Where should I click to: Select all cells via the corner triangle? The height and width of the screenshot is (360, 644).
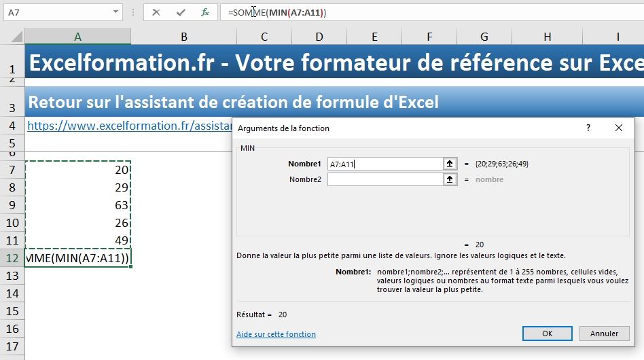pyautogui.click(x=17, y=37)
